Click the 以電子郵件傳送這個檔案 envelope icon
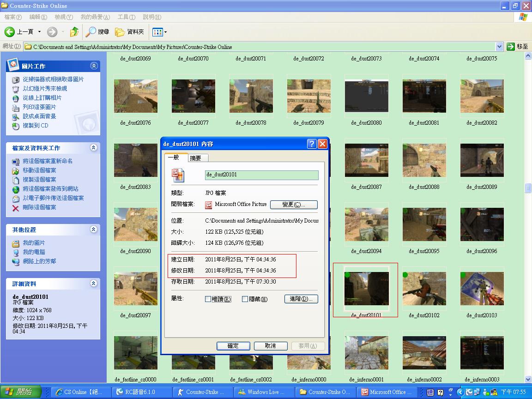Viewport: 532px width, 399px height. (x=16, y=199)
